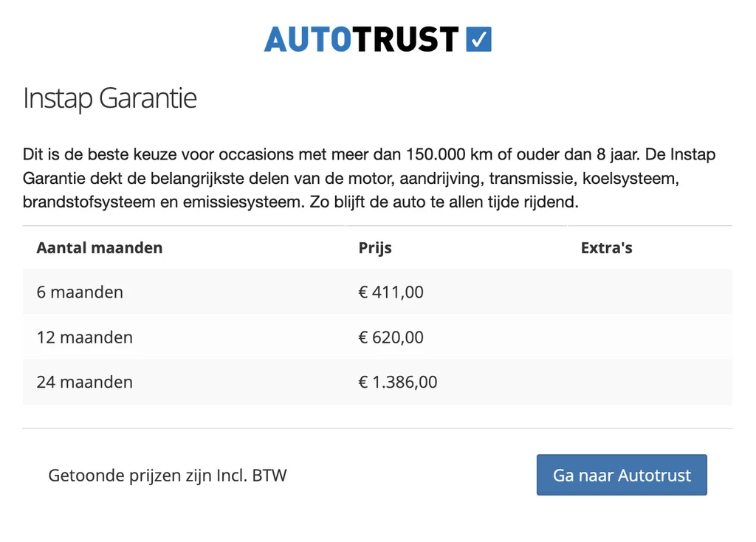Click the Instap Garantie description paragraph

pyautogui.click(x=369, y=179)
